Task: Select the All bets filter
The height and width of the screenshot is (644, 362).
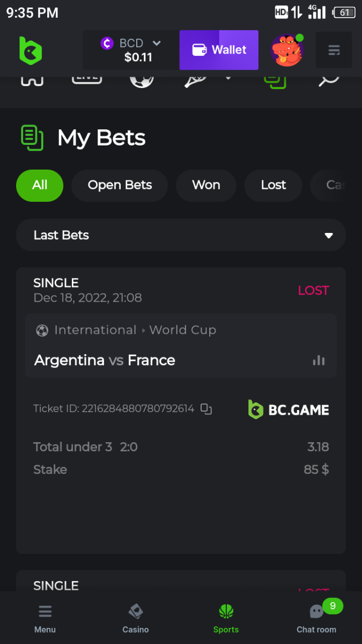Action: click(40, 185)
